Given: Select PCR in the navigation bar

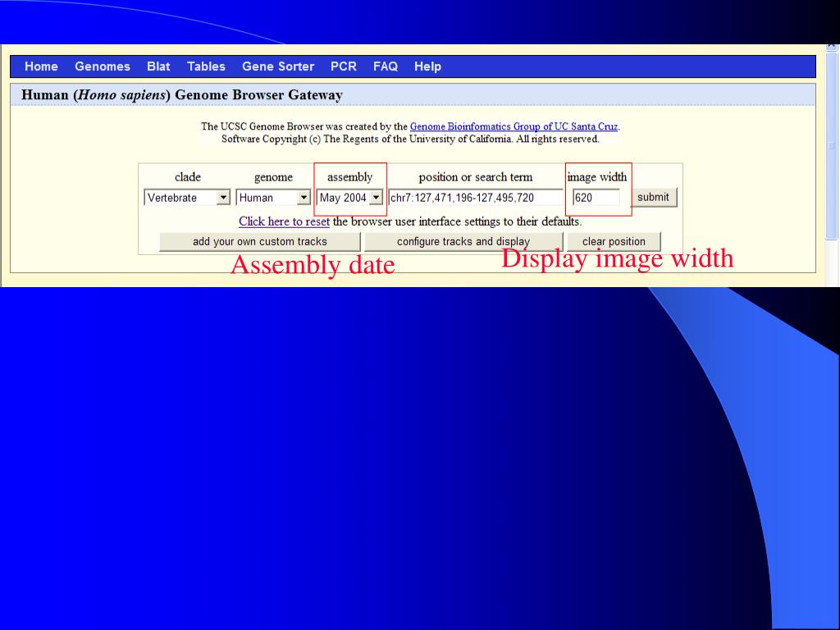Looking at the screenshot, I should (x=344, y=66).
